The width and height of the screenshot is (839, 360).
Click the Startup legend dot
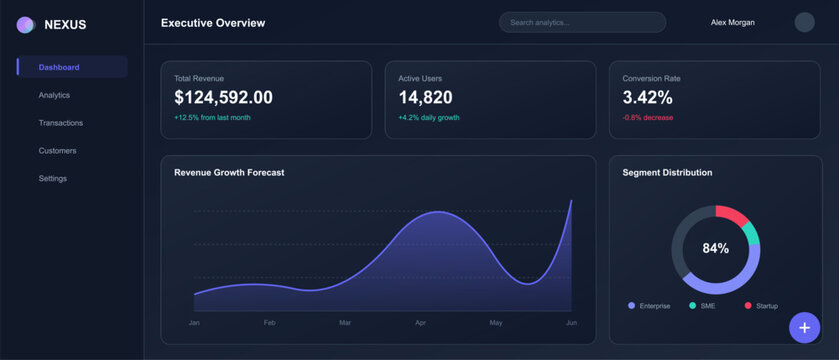748,305
